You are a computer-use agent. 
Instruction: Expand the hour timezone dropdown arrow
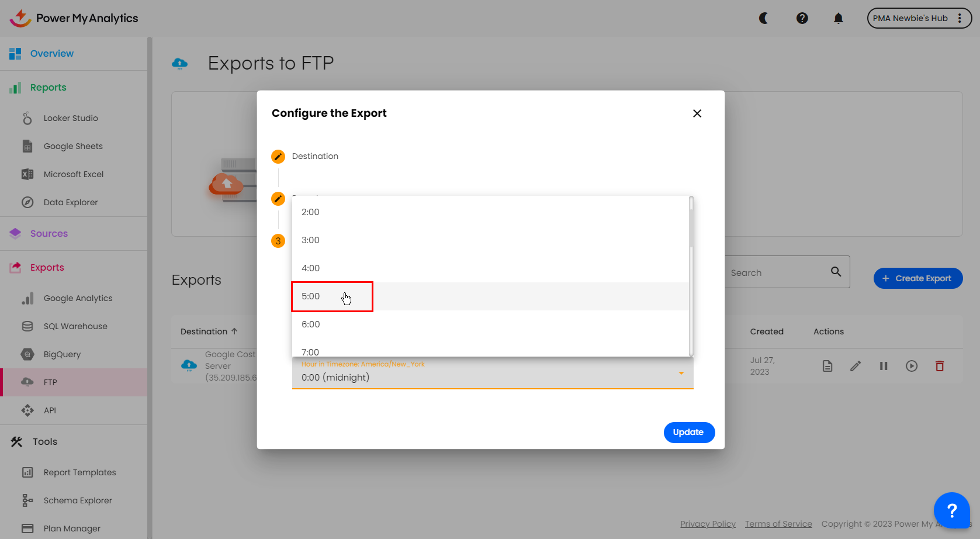tap(681, 373)
